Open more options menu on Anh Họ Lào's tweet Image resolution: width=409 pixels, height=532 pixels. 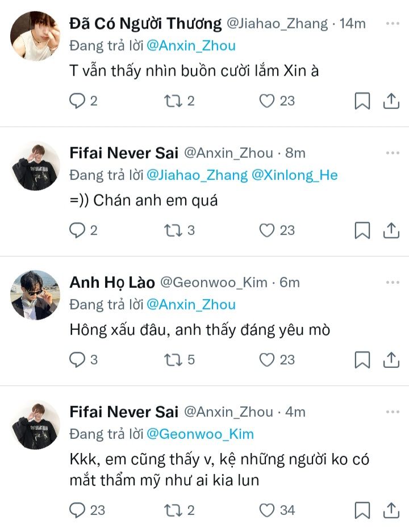[392, 282]
